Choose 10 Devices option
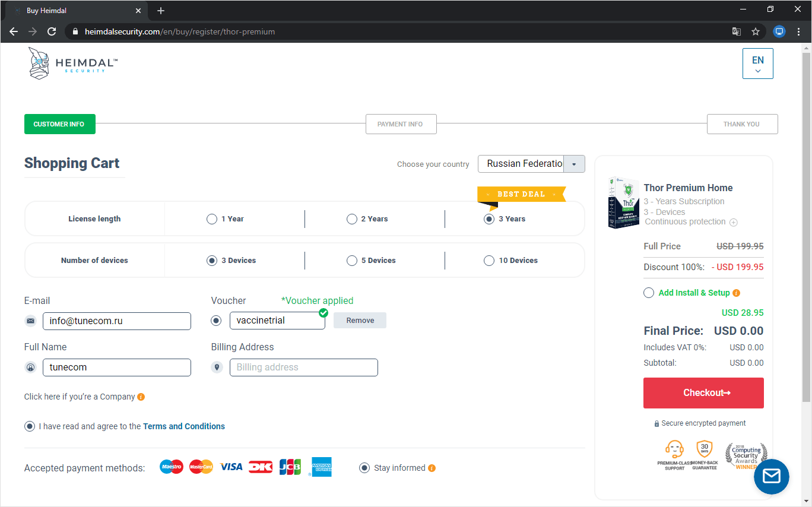The width and height of the screenshot is (812, 507). (489, 261)
